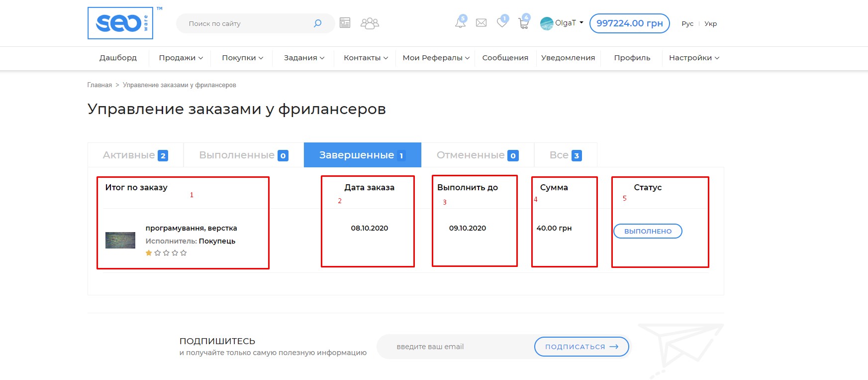Open Сообщения in the navigation menu

505,58
